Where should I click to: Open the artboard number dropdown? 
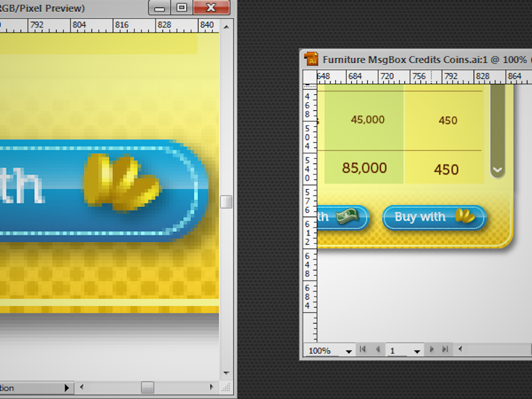coord(417,351)
